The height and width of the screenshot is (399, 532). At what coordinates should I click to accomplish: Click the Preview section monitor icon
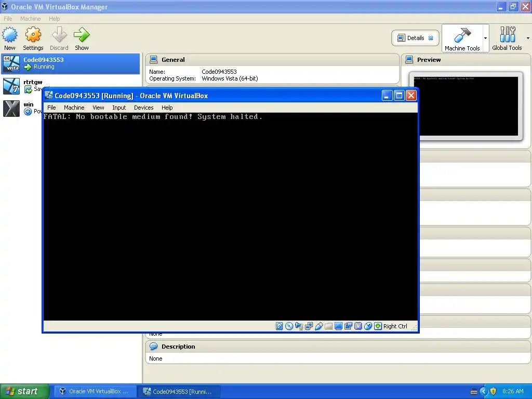(x=409, y=60)
